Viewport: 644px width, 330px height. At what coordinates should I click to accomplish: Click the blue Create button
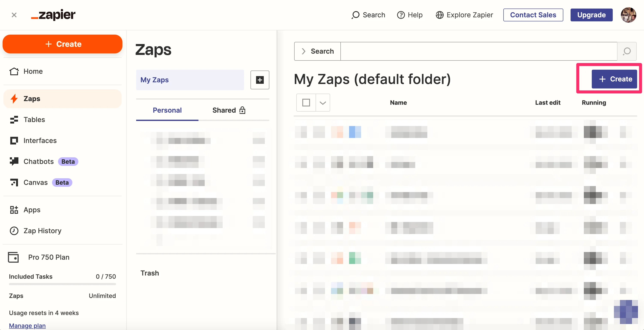(x=614, y=79)
